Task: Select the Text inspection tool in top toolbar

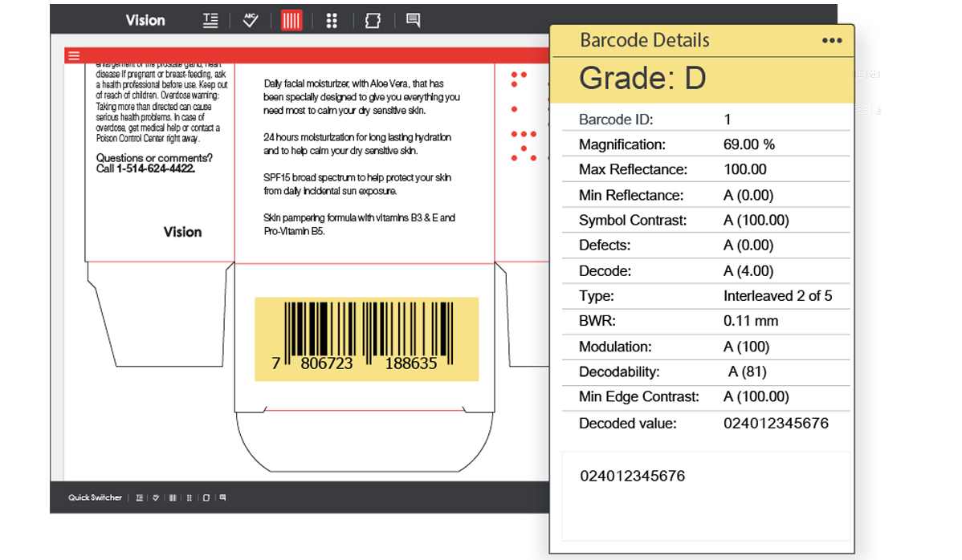Action: [210, 21]
